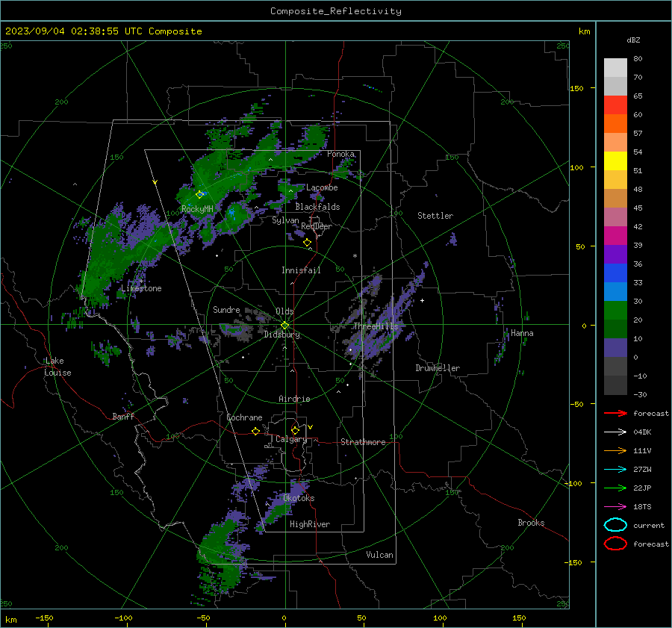672x628 pixels.
Task: Click the current legend label
Action: (x=649, y=525)
